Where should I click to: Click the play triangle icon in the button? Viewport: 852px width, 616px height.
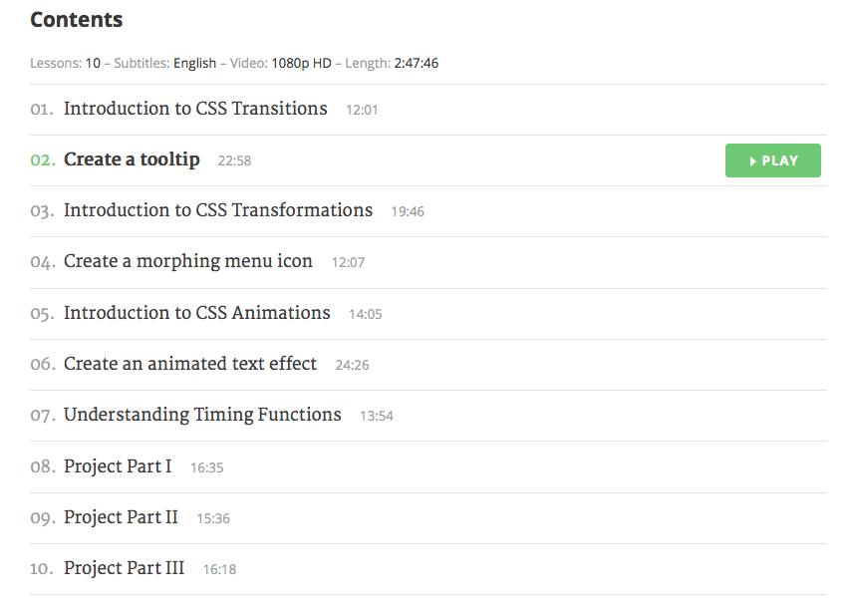[x=752, y=161]
